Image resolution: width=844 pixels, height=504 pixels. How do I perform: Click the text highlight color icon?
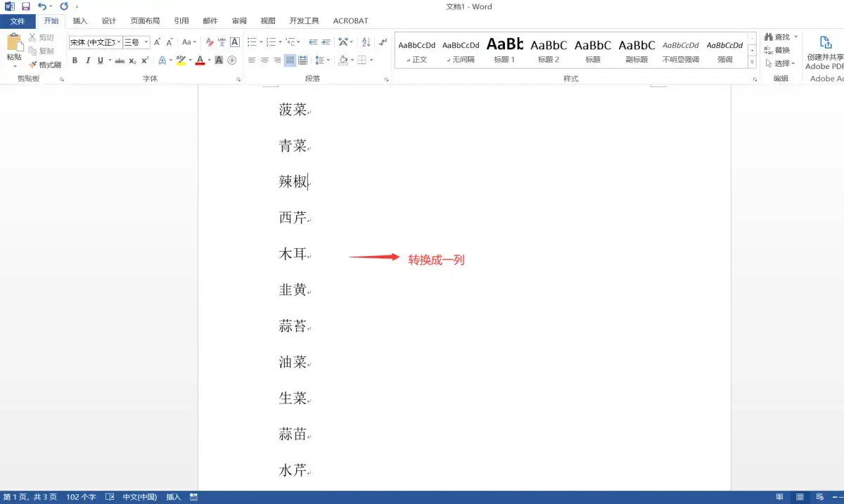coord(181,60)
